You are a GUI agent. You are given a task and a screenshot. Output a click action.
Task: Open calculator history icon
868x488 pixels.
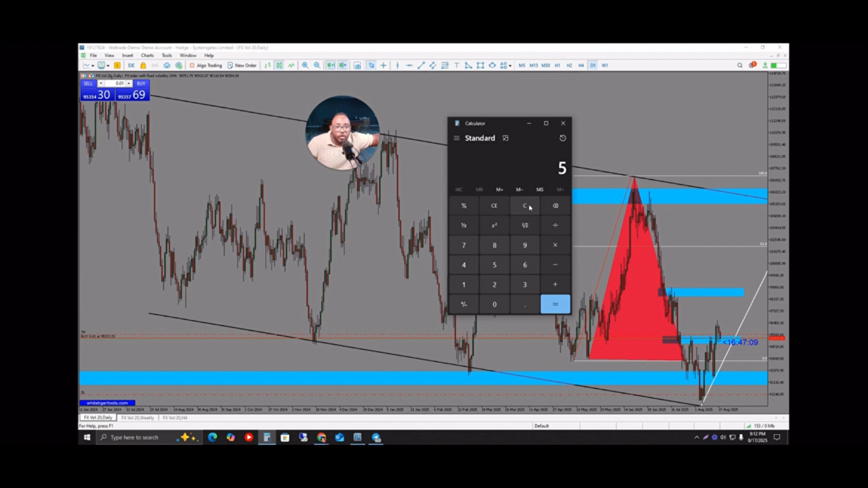pyautogui.click(x=563, y=138)
